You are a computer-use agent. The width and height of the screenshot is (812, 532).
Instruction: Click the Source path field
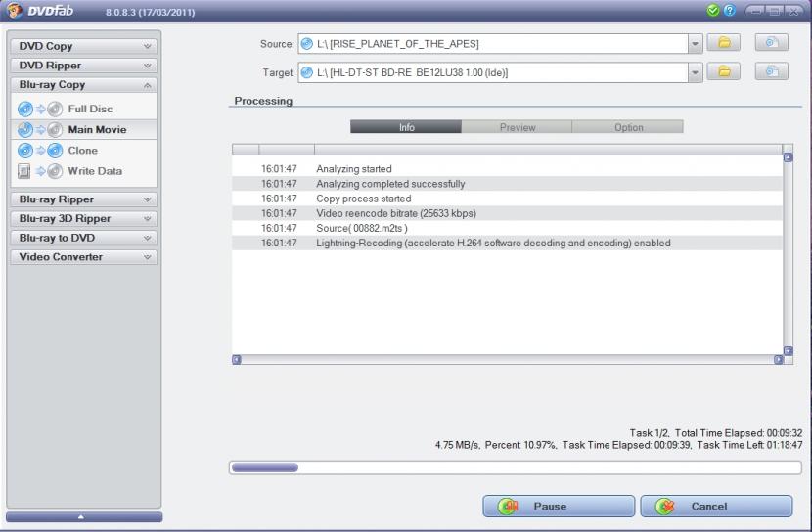coord(493,44)
